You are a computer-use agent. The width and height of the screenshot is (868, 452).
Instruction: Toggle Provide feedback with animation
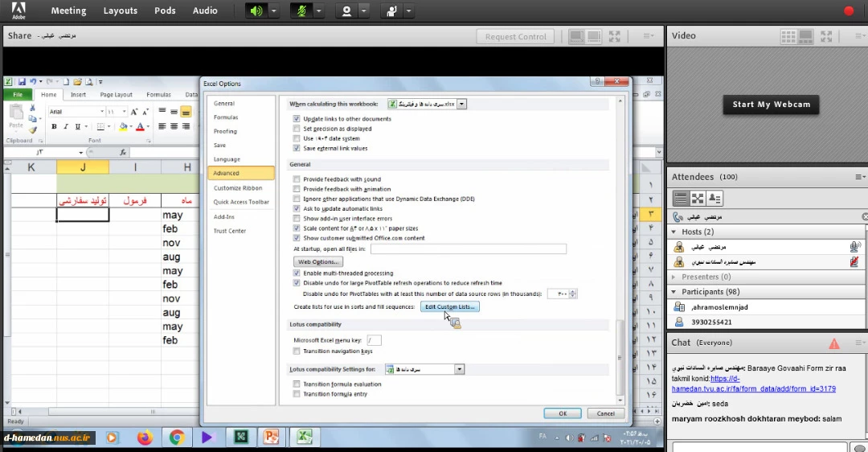click(x=297, y=189)
